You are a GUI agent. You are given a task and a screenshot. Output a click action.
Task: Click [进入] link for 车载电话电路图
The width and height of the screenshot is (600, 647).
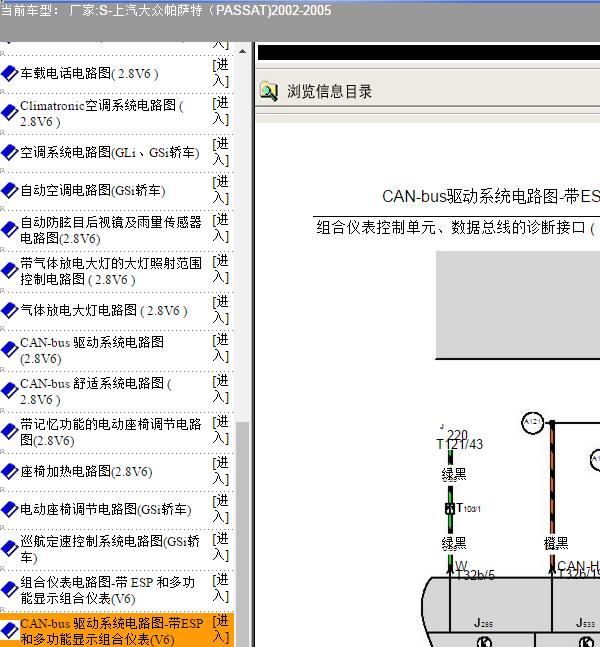pyautogui.click(x=221, y=73)
